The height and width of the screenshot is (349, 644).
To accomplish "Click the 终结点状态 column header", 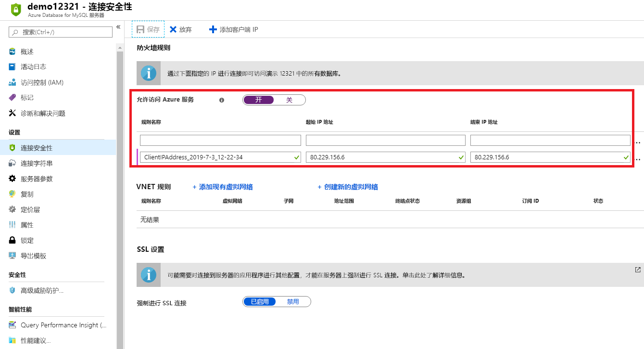I will pos(407,201).
